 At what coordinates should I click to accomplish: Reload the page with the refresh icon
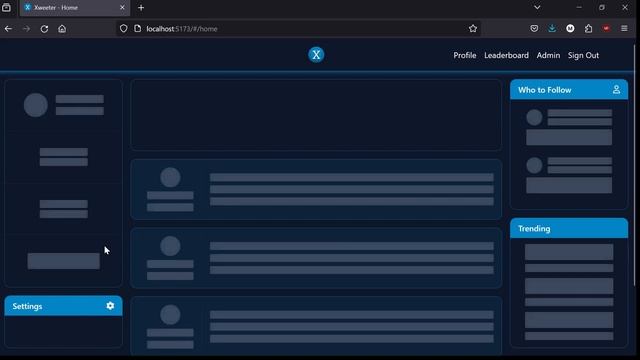pos(44,29)
